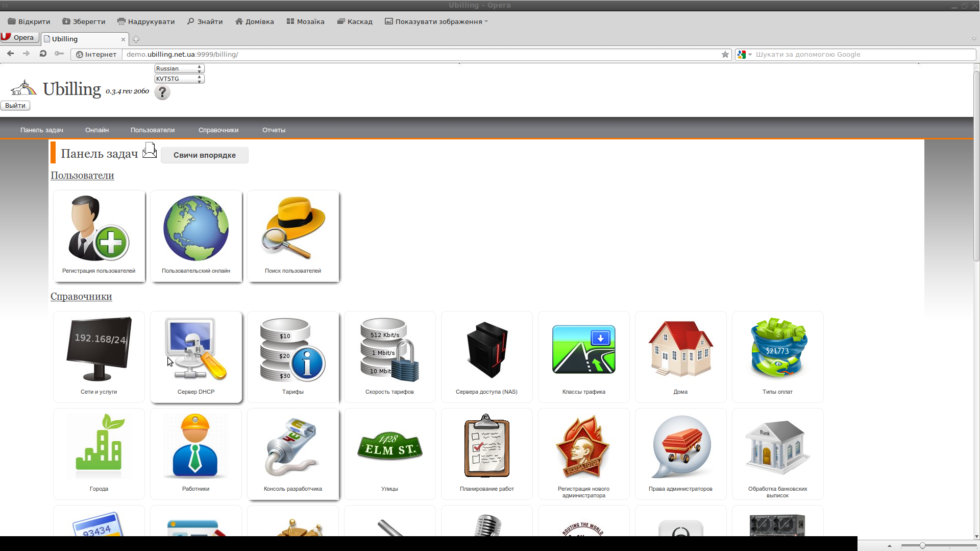Open the user search hat icon
The image size is (980, 551).
(293, 228)
